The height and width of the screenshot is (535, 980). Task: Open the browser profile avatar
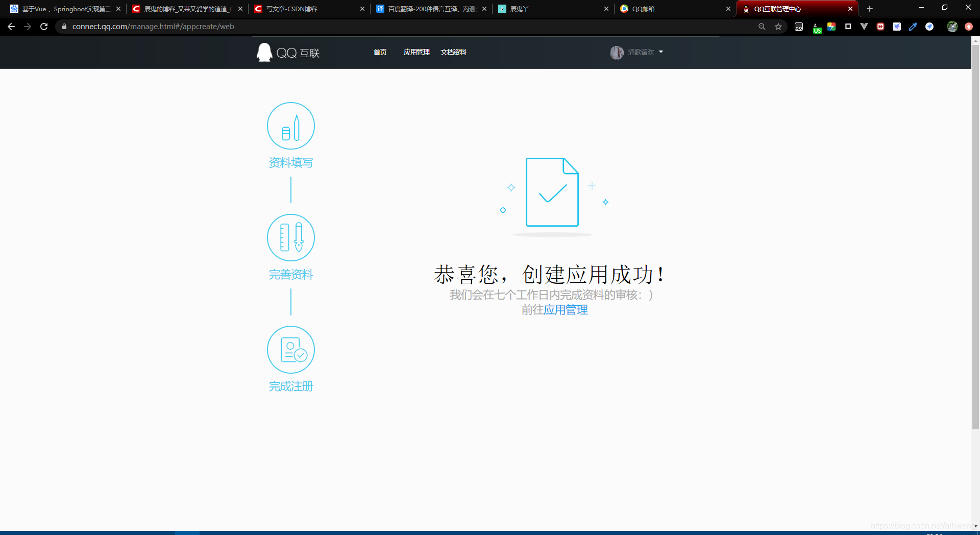pos(952,27)
